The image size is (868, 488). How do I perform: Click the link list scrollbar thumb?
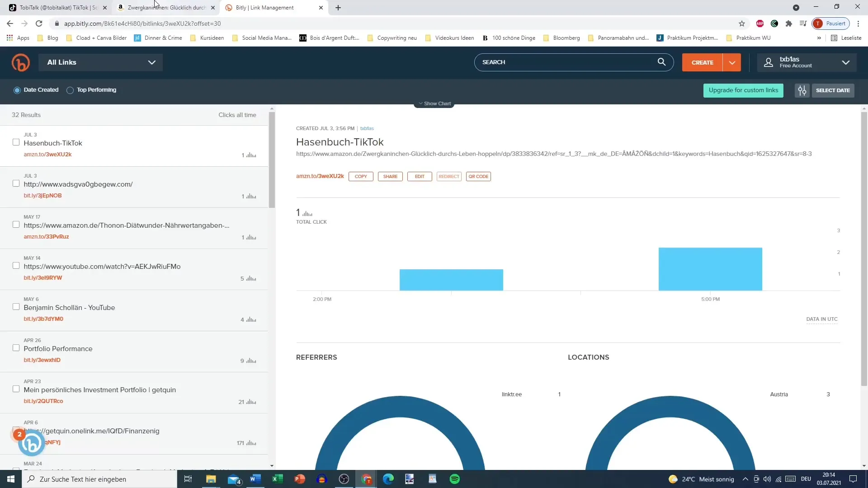272,160
